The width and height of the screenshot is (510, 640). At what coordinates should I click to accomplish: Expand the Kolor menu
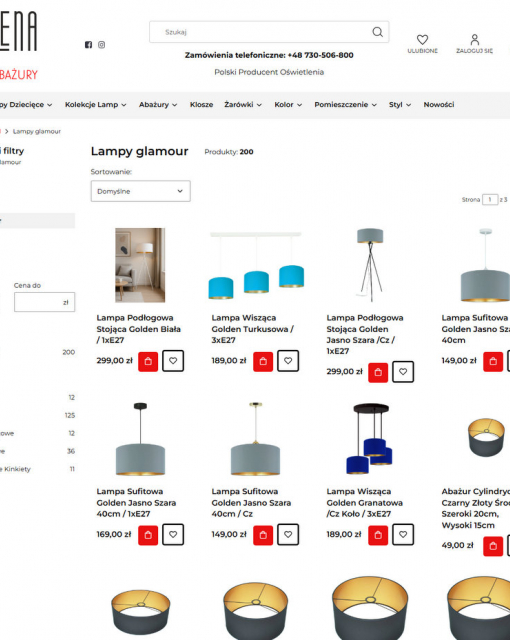288,105
